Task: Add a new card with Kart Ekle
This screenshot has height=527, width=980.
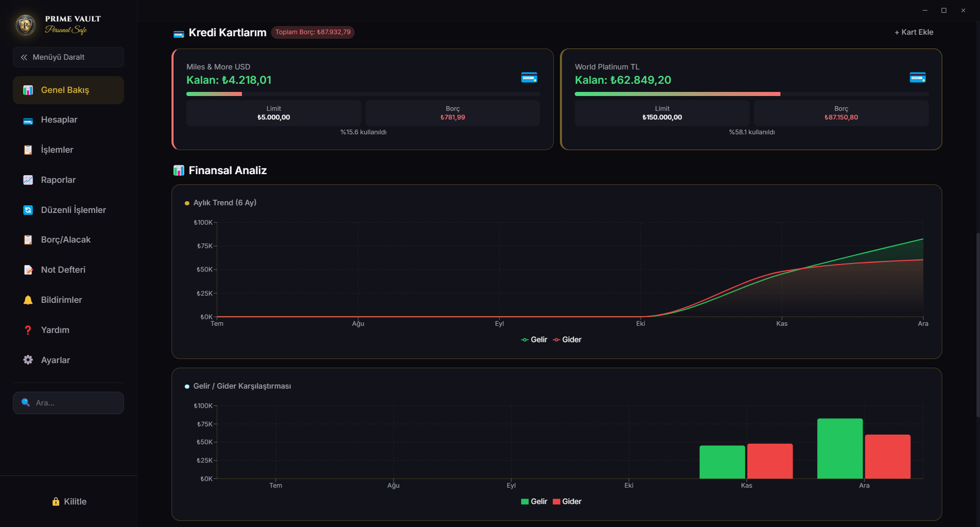Action: [x=914, y=32]
